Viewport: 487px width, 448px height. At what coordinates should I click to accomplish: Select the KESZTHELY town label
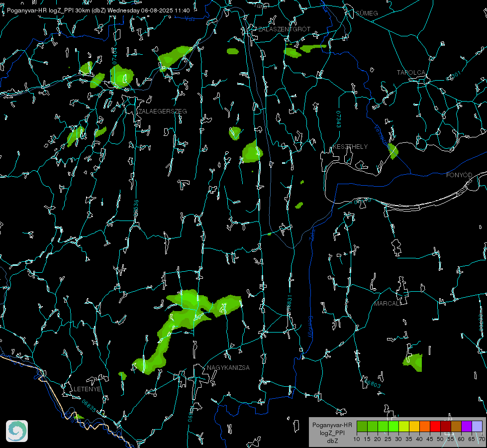(x=350, y=146)
